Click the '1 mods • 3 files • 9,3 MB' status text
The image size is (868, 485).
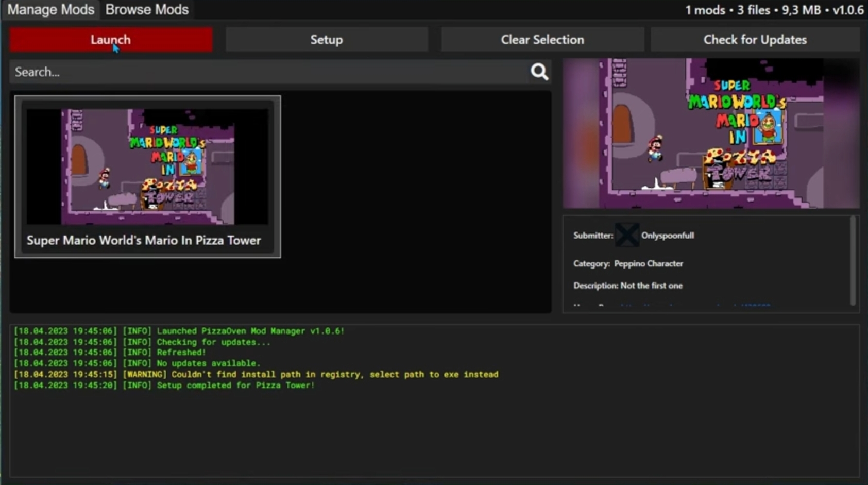click(753, 10)
